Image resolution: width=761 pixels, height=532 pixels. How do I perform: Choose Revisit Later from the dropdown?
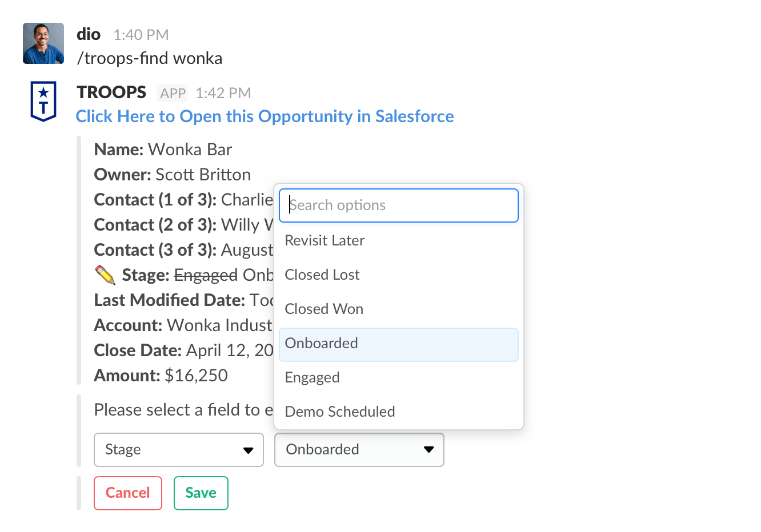325,240
